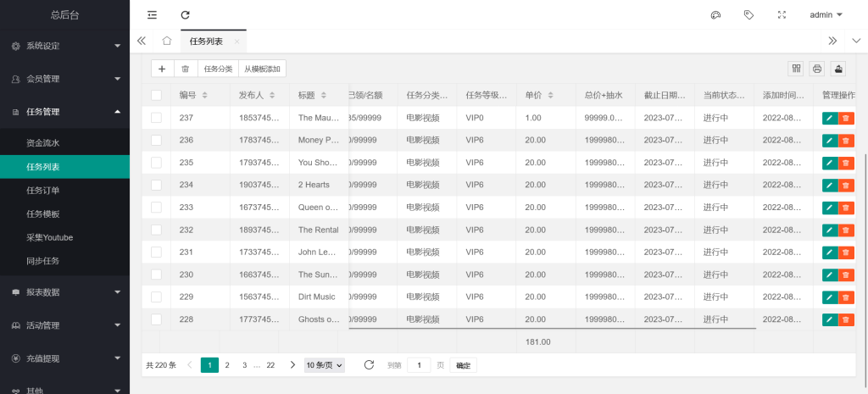This screenshot has height=394, width=868.
Task: Edit task 237 using the green pencil button
Action: point(829,118)
